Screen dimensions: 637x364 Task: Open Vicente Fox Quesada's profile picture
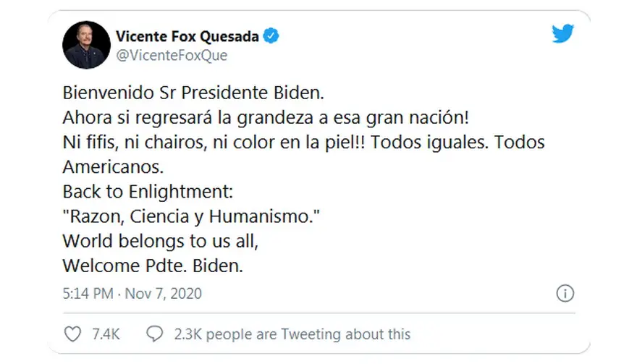point(87,45)
